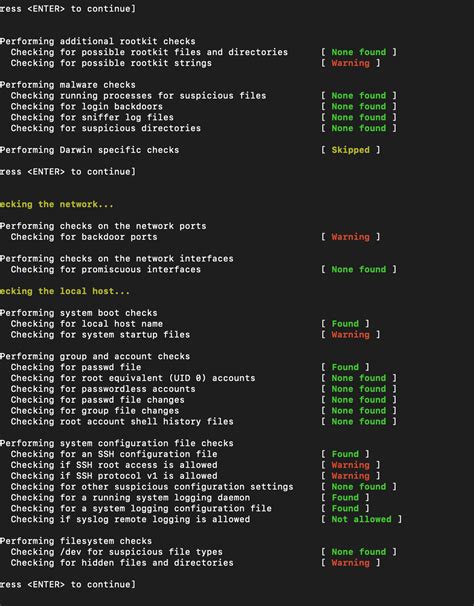The image size is (474, 606).
Task: Click Warning status for backdoor ports
Action: click(x=350, y=237)
